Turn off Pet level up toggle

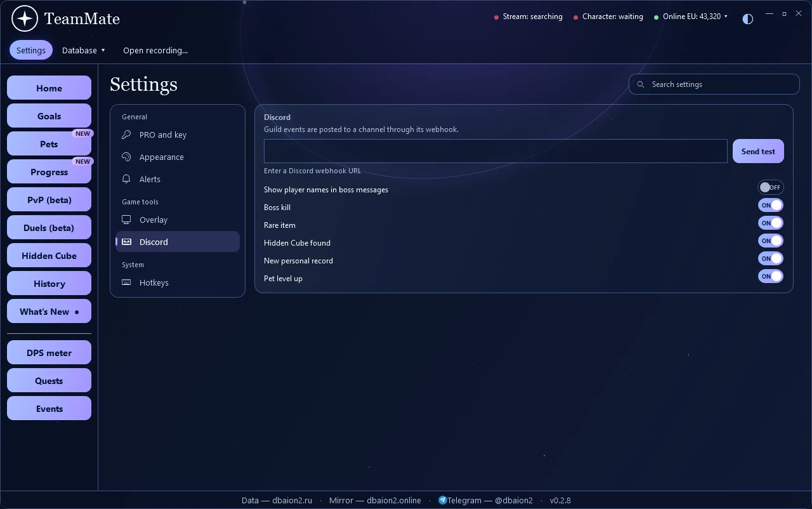click(x=771, y=276)
